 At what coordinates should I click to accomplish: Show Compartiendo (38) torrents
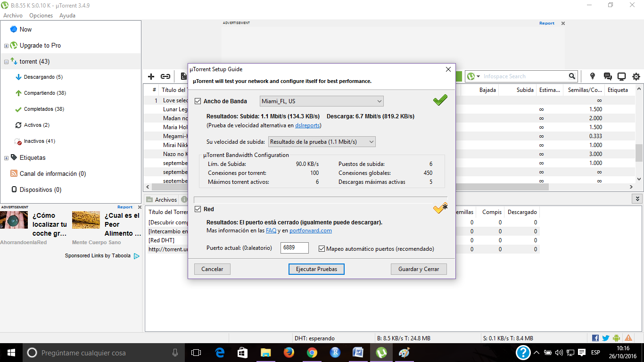[x=45, y=93]
